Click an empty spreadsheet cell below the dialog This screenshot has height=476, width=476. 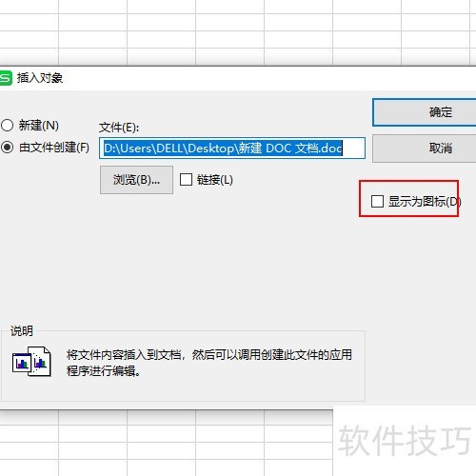(161, 433)
